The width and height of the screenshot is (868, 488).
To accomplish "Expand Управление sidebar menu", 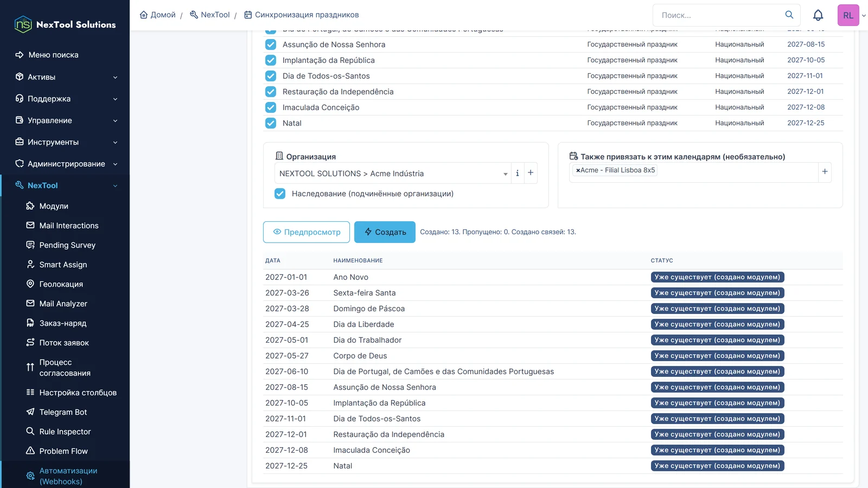I will [65, 120].
